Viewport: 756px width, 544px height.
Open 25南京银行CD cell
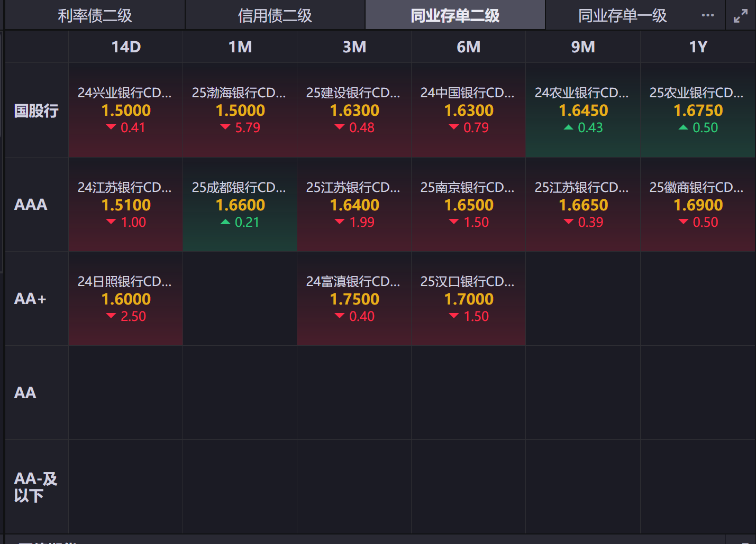[469, 205]
